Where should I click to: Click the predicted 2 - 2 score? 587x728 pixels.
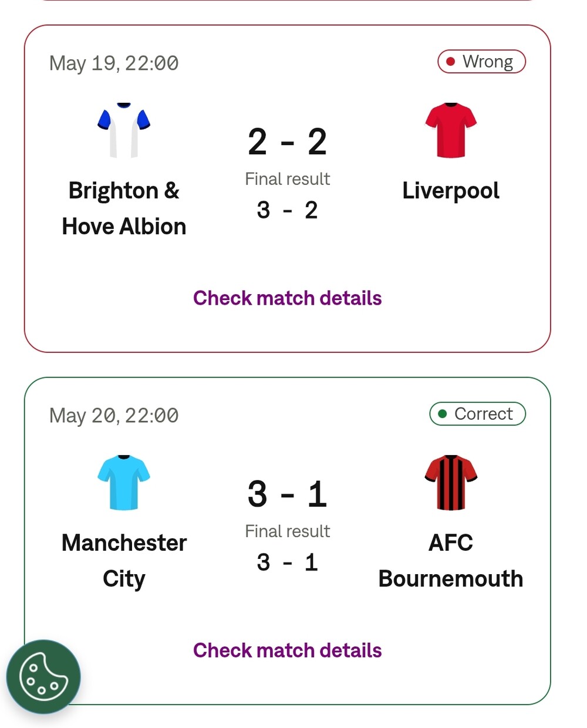click(x=288, y=142)
